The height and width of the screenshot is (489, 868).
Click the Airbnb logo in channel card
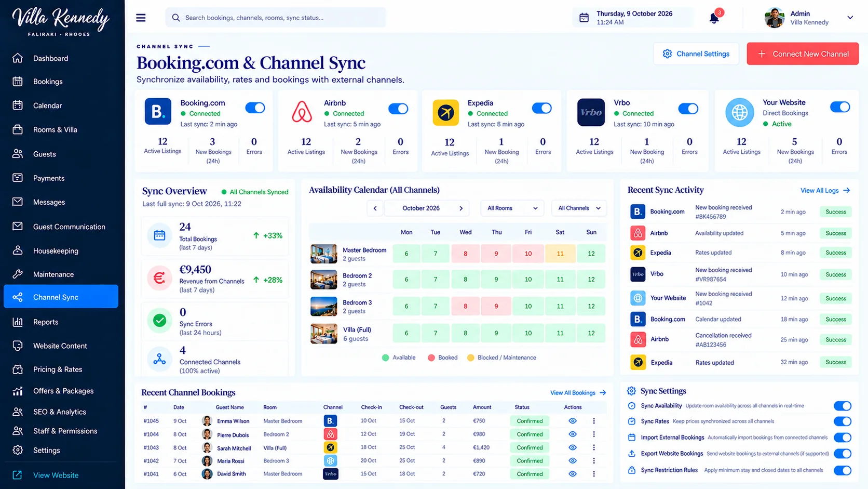[302, 112]
